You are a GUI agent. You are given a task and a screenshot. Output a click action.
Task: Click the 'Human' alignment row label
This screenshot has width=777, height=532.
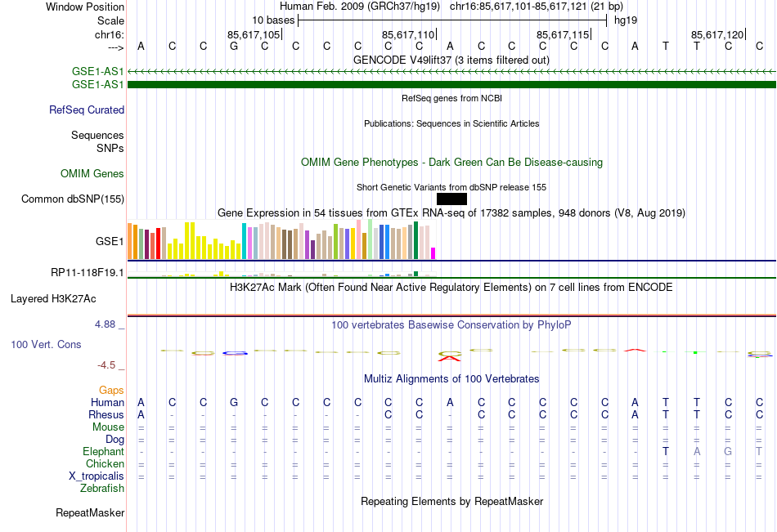coord(107,402)
